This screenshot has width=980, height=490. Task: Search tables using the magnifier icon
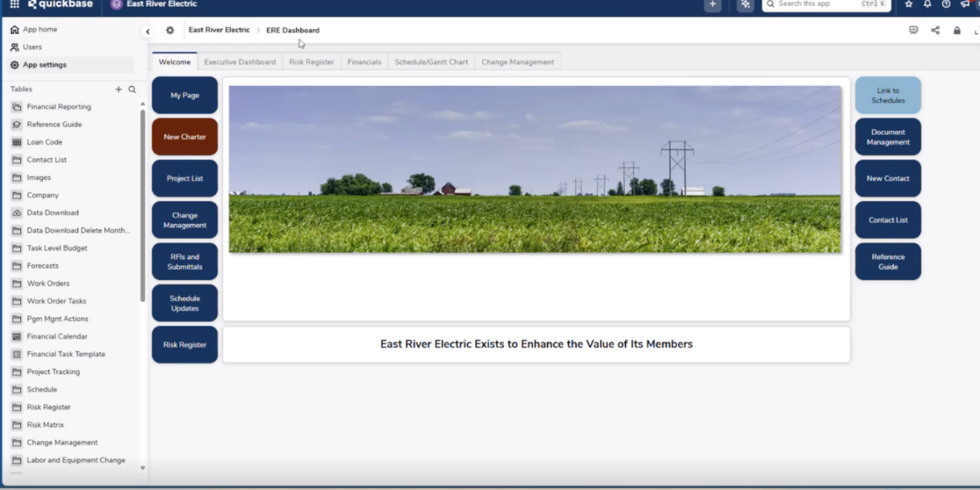click(x=132, y=89)
